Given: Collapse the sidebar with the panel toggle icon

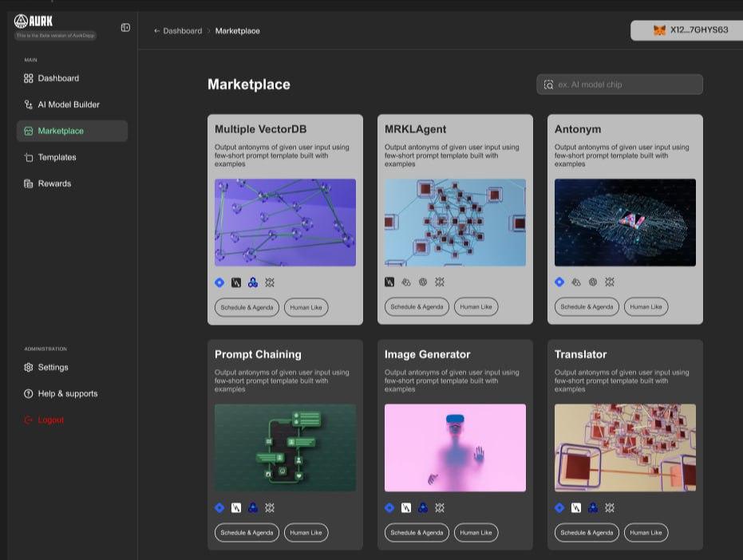Looking at the screenshot, I should coord(125,27).
